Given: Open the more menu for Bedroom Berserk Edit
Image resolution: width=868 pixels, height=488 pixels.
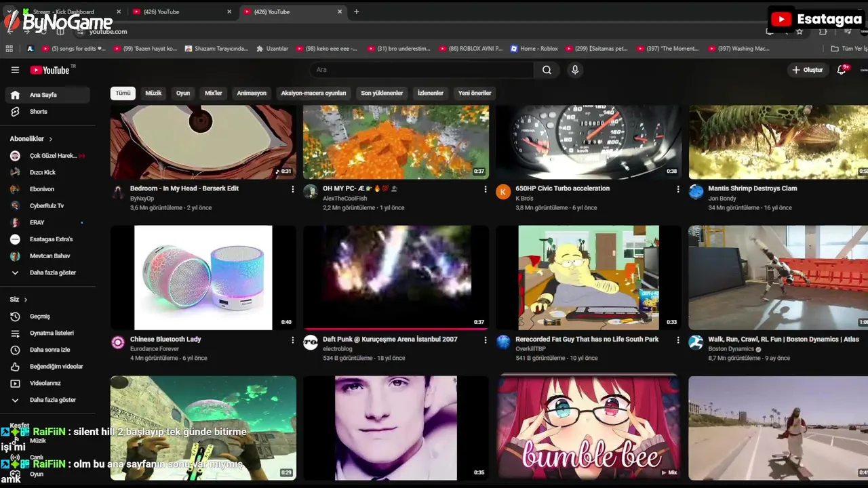Looking at the screenshot, I should pyautogui.click(x=292, y=189).
